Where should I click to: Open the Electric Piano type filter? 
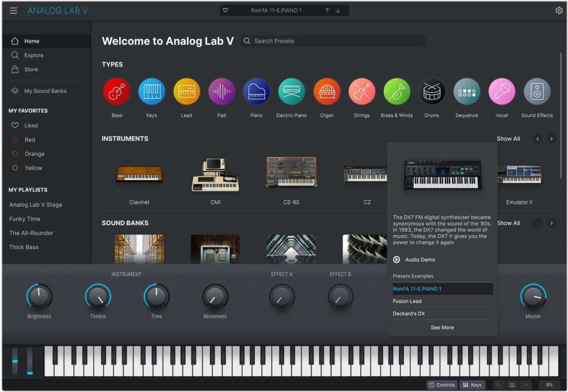point(291,91)
